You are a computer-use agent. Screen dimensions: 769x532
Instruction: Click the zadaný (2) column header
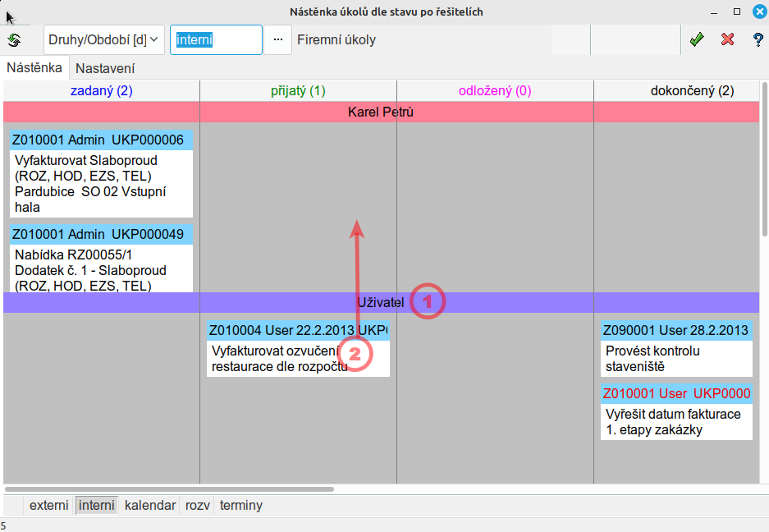tap(101, 91)
